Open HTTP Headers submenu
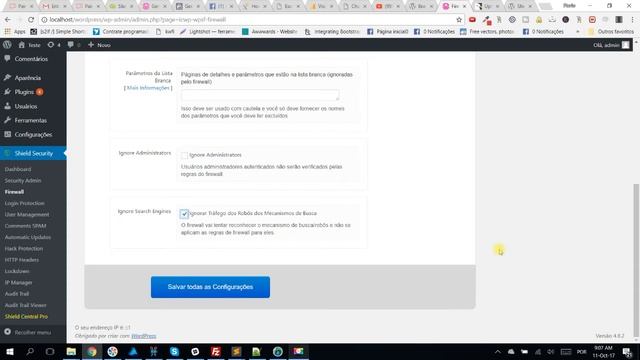The width and height of the screenshot is (640, 360). (22, 260)
